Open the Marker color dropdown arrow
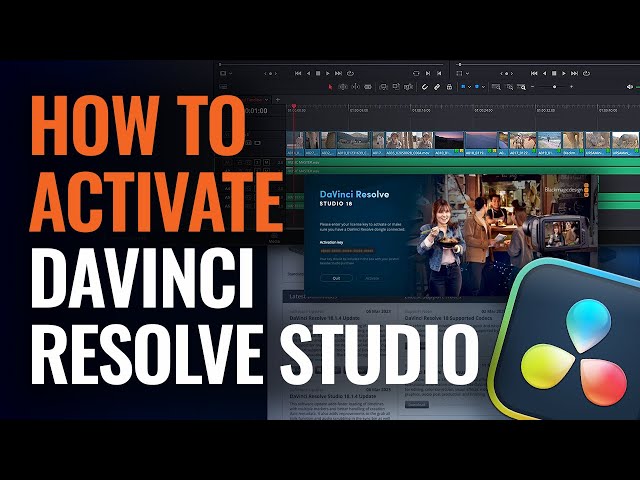This screenshot has height=480, width=640. point(483,87)
